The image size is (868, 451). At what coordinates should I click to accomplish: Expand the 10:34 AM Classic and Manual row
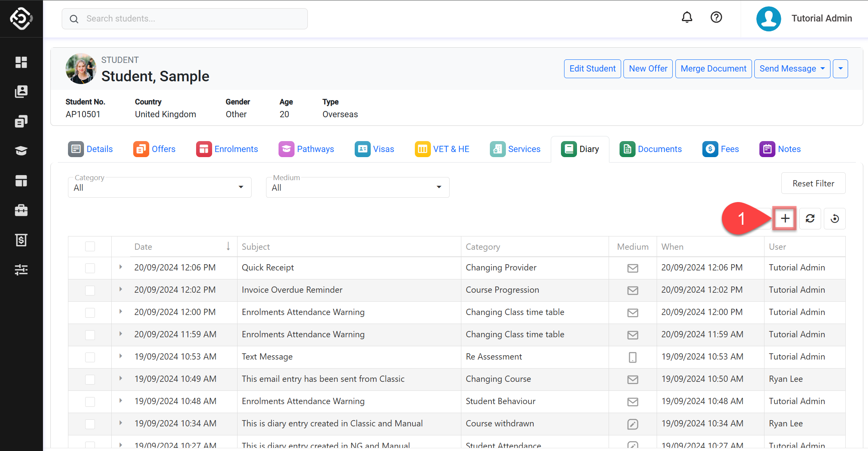pos(121,423)
